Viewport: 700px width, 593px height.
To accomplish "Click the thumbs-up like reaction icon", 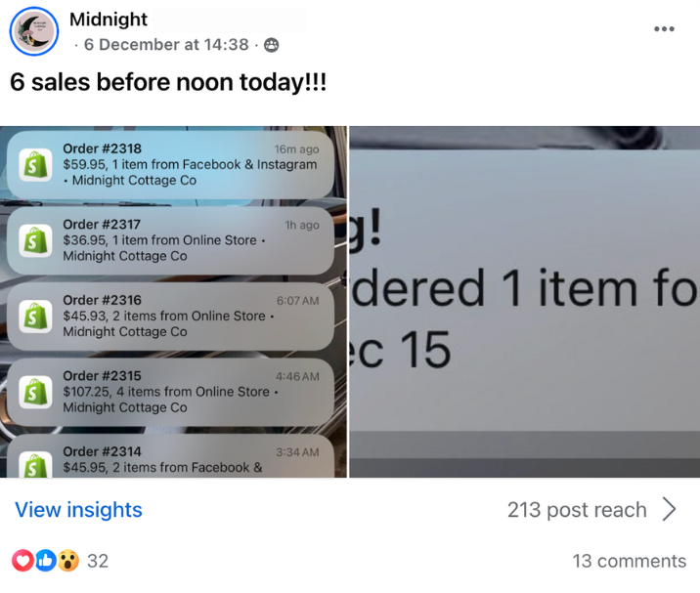I will 46,561.
